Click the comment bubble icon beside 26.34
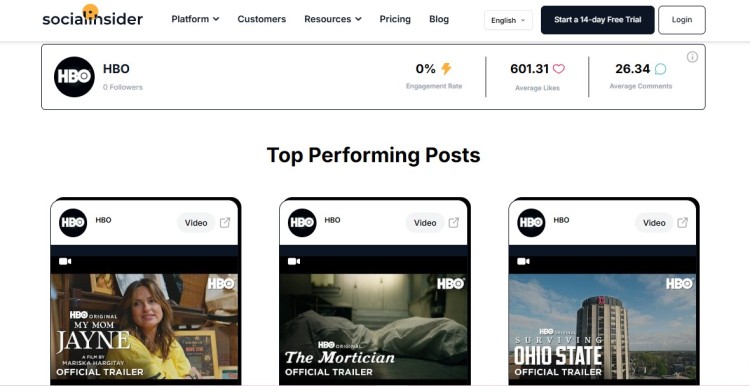750x386 pixels. click(x=660, y=69)
